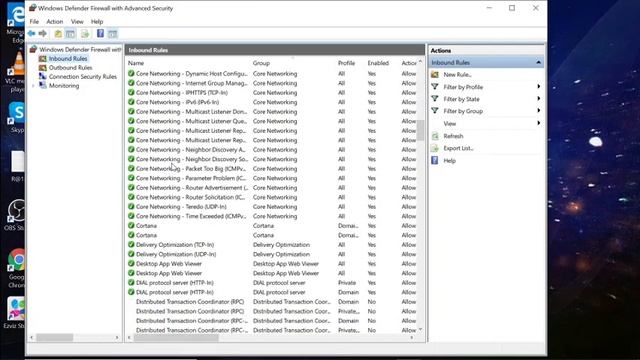Click the firewall icon at tree root
The width and height of the screenshot is (640, 360).
(33, 49)
